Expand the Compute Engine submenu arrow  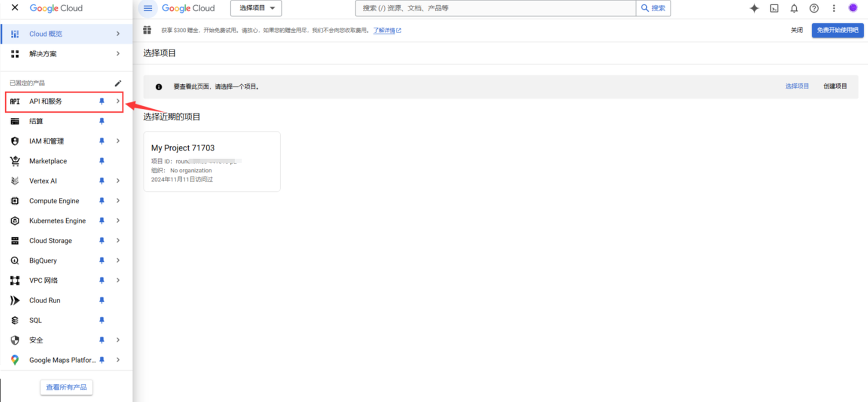click(x=118, y=201)
